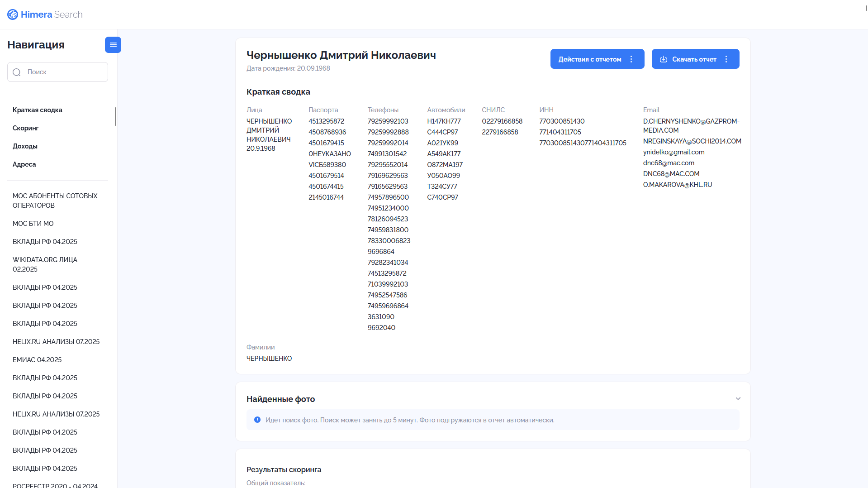
Task: Click the Действия с отчетом button label
Action: 590,59
